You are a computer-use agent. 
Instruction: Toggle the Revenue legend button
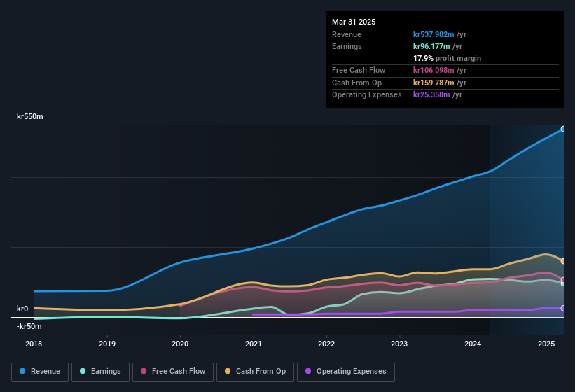coord(40,372)
